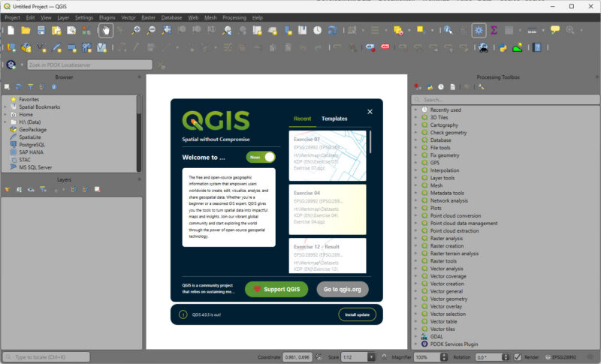The image size is (601, 364).
Task: Click the Map Tips speech bubble icon
Action: (554, 30)
